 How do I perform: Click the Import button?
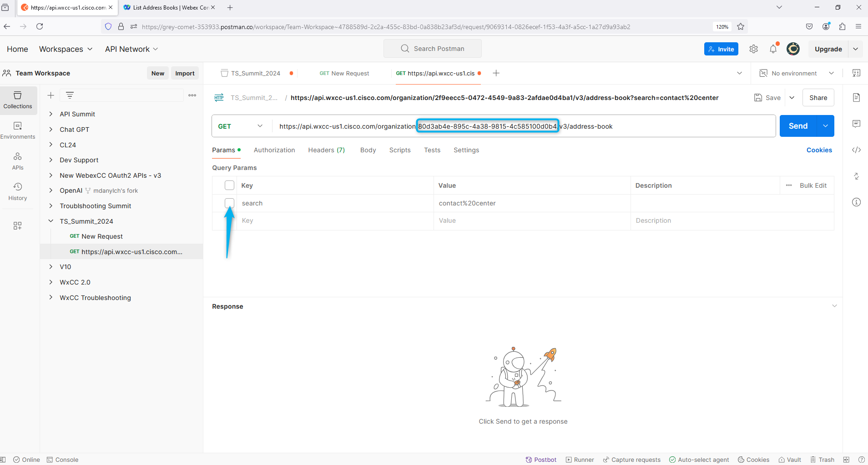[185, 73]
